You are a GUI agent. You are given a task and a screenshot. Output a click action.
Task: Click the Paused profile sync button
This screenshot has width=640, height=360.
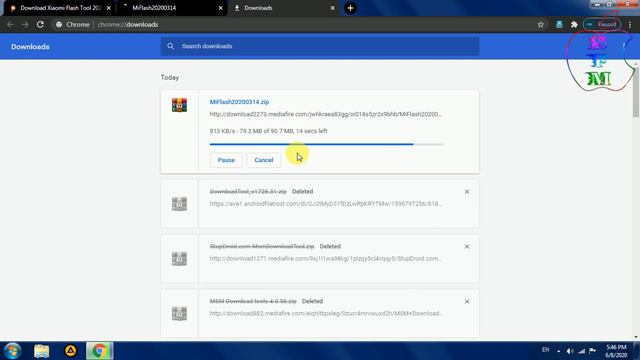point(602,24)
